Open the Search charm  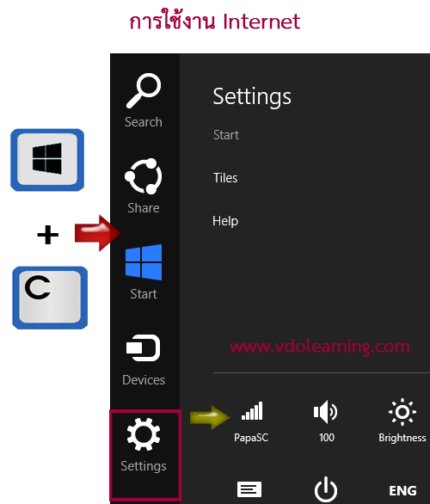144,101
